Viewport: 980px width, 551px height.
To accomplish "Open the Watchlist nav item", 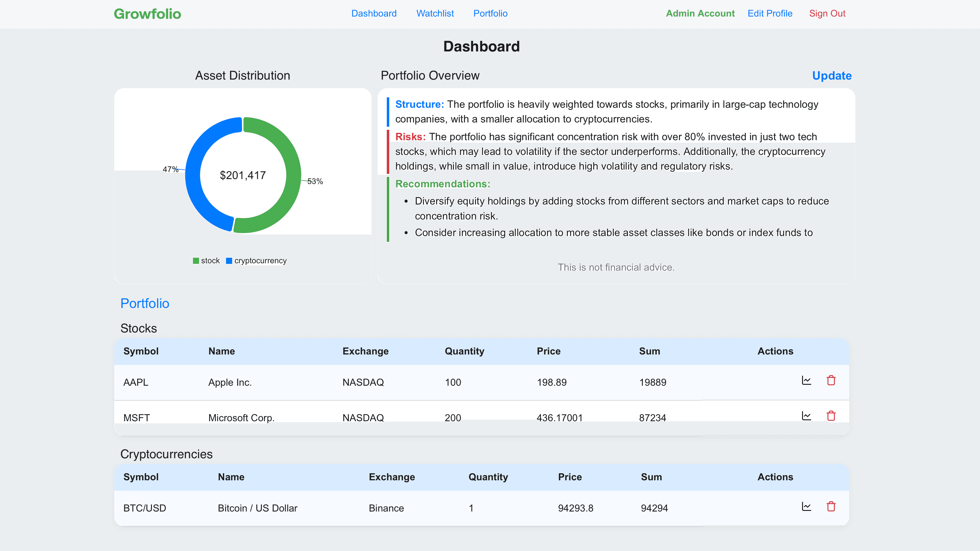I will point(435,14).
